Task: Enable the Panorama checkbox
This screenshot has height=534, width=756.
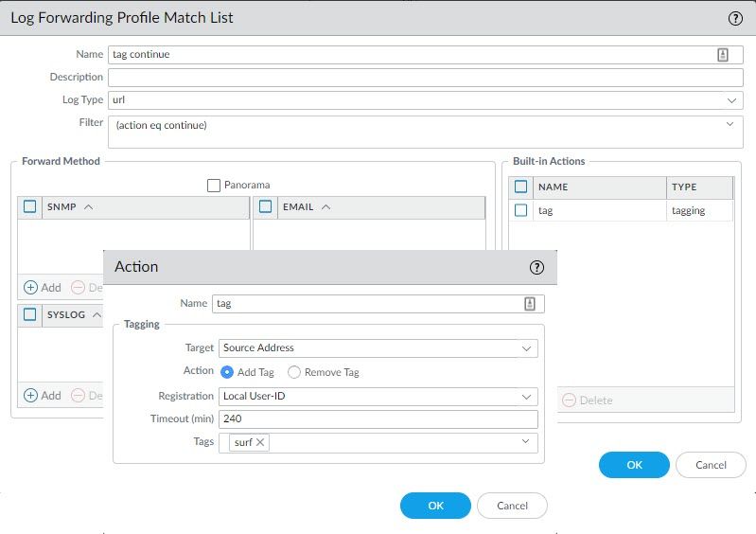Action: click(x=214, y=185)
